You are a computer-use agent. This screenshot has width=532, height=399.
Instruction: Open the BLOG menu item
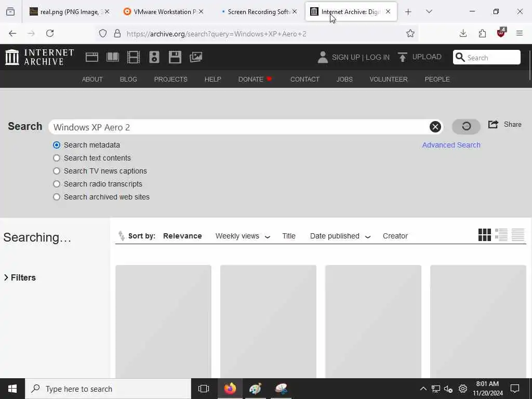tap(128, 79)
